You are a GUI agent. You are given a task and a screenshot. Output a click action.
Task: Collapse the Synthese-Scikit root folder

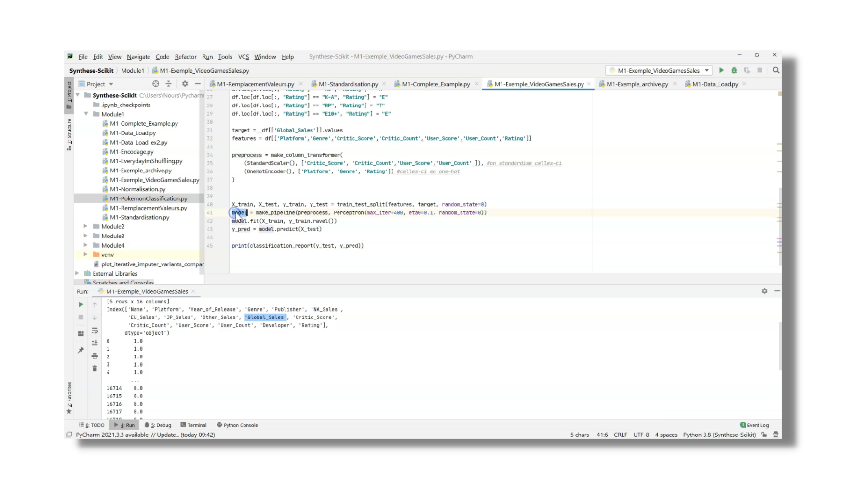(78, 95)
